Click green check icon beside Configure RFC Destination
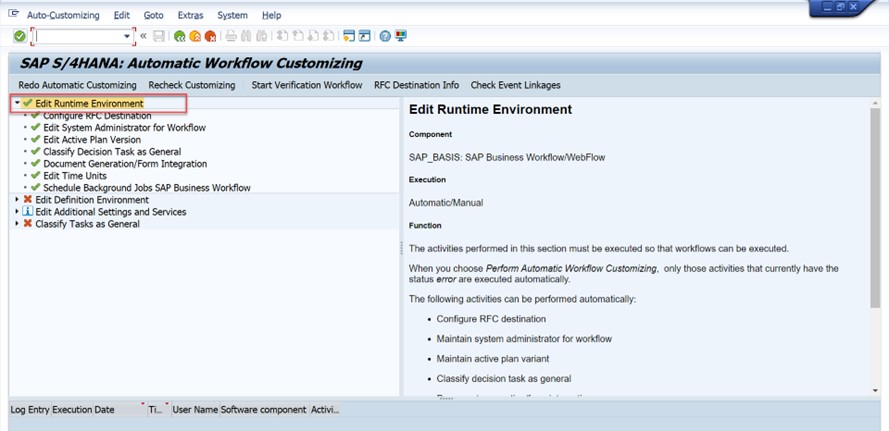889x431 pixels. pos(36,116)
